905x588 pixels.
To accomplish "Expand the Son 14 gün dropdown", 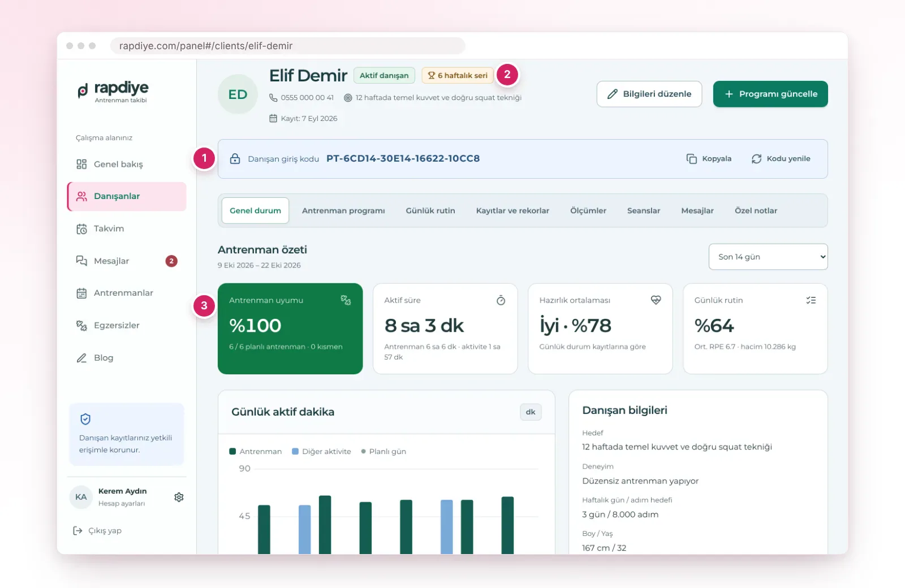I will point(768,257).
